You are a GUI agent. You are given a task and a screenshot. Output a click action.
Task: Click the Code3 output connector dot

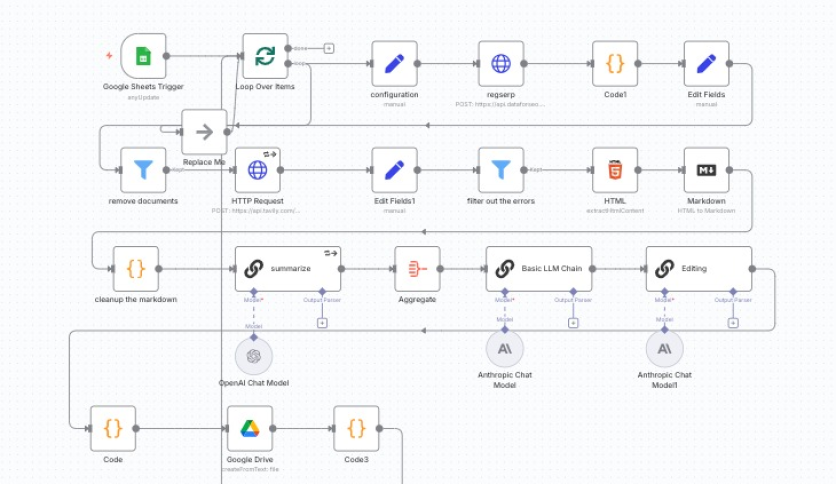click(x=379, y=428)
